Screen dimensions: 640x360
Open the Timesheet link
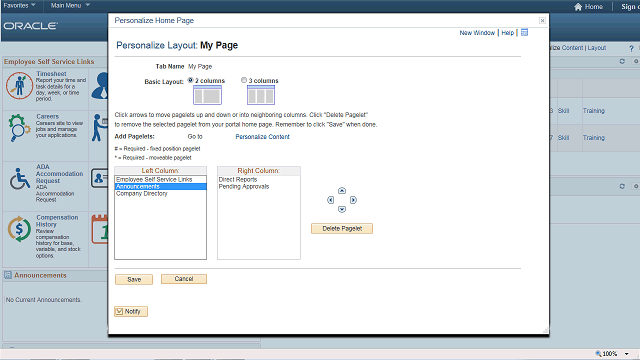pyautogui.click(x=51, y=74)
